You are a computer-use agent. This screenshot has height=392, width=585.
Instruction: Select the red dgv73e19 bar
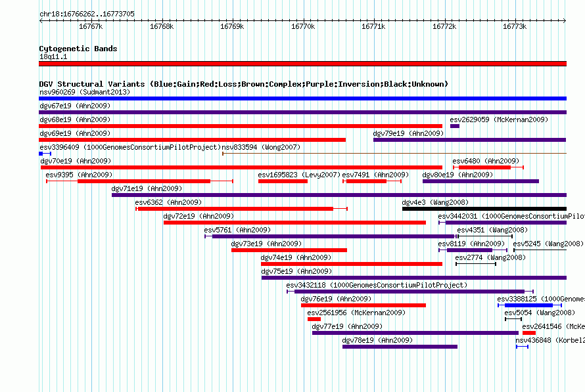coord(289,250)
